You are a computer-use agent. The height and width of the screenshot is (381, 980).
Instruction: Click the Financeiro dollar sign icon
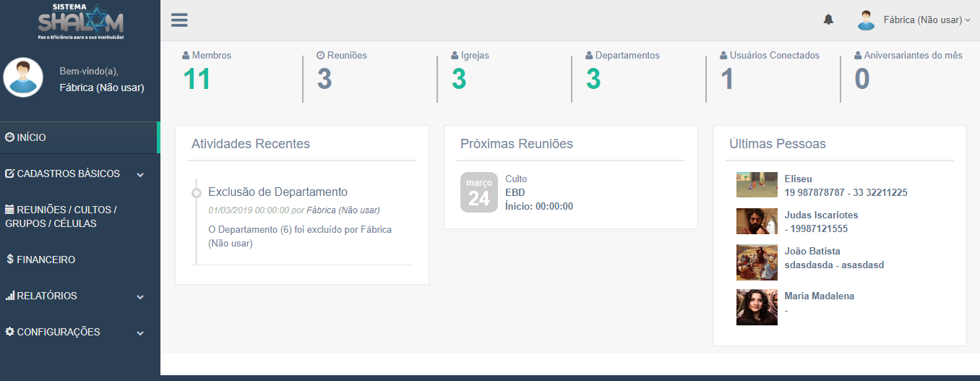pos(10,260)
